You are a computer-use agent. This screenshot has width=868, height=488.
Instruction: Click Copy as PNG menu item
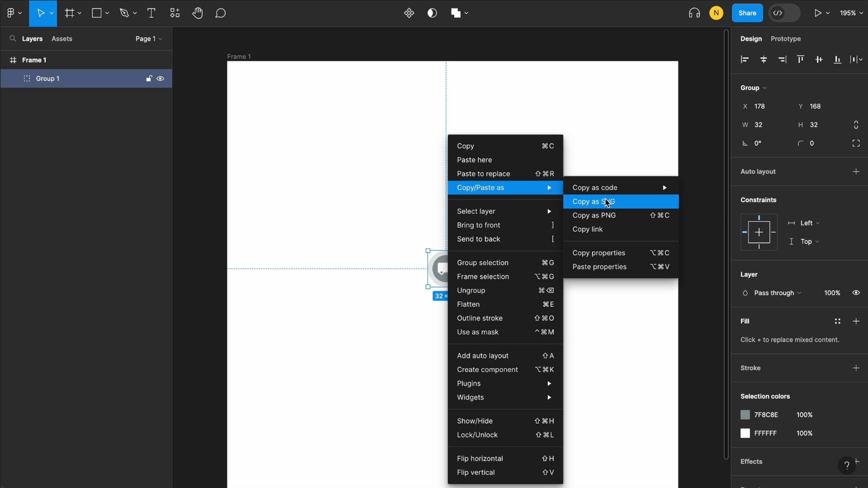point(594,215)
